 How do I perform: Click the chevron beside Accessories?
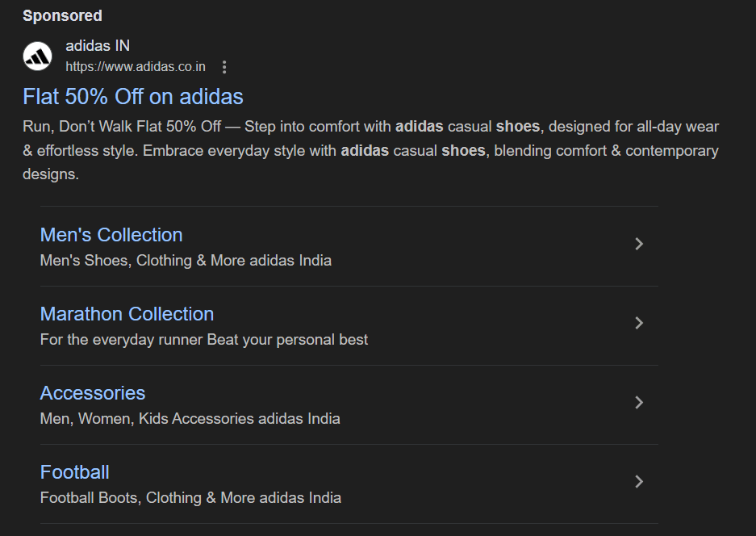[639, 402]
